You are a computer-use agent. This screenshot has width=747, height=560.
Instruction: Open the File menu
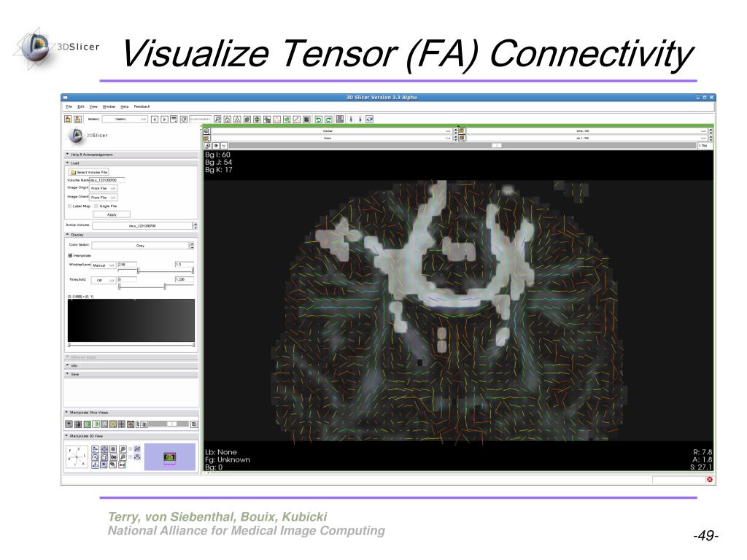click(x=69, y=106)
